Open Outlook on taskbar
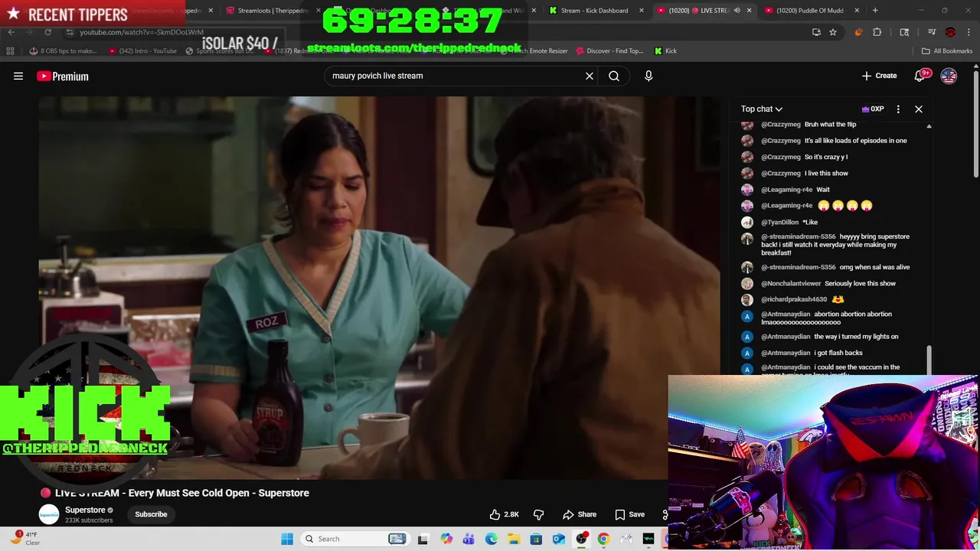980x551 pixels. pyautogui.click(x=559, y=539)
